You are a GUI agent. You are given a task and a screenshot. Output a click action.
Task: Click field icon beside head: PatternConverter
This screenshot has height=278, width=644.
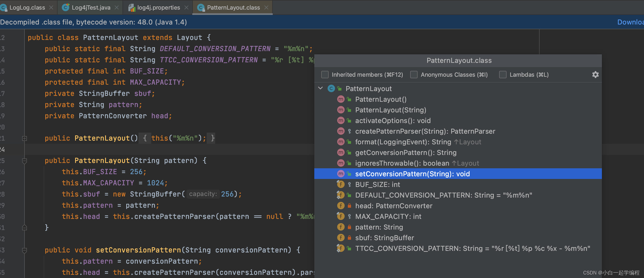pyautogui.click(x=341, y=206)
